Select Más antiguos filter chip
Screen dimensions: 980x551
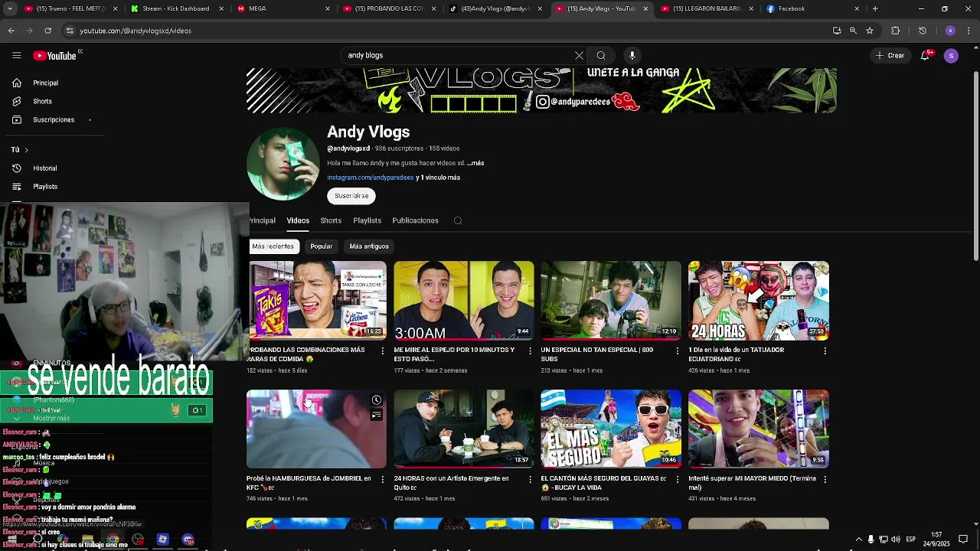(x=369, y=246)
